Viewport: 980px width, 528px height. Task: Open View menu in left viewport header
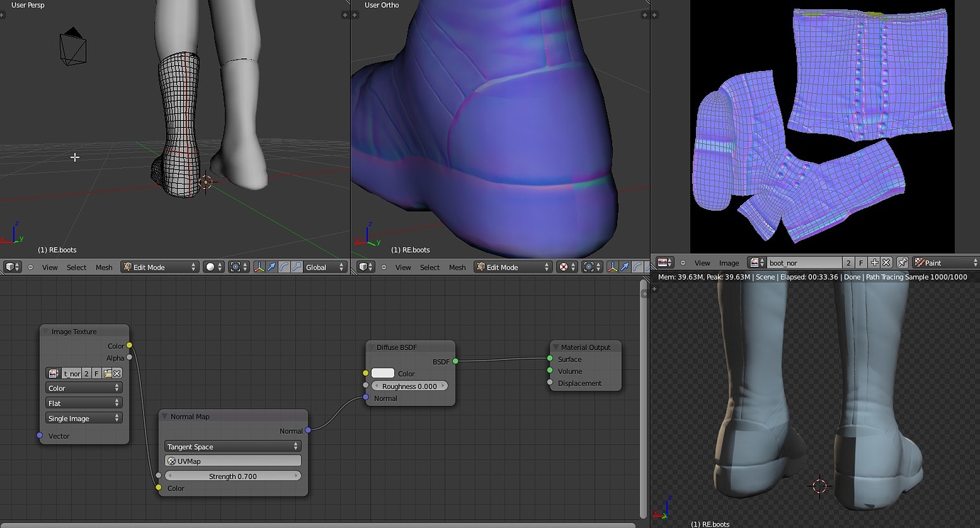click(50, 268)
